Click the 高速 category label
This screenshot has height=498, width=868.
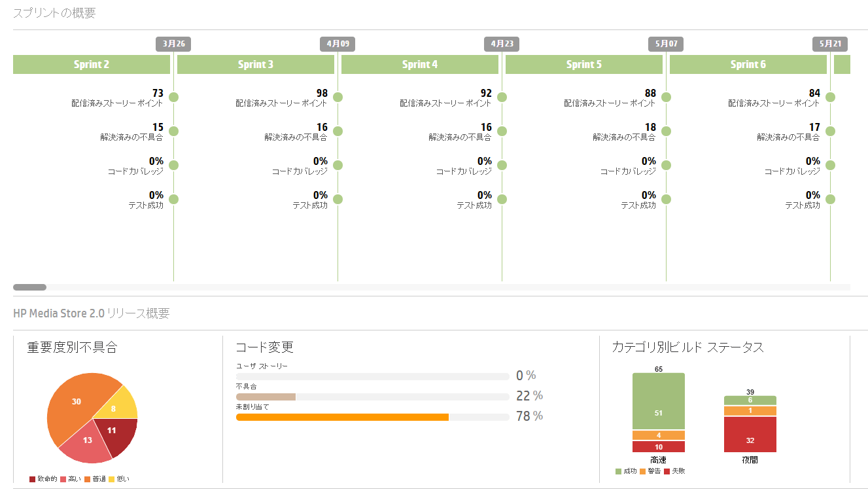coord(658,460)
